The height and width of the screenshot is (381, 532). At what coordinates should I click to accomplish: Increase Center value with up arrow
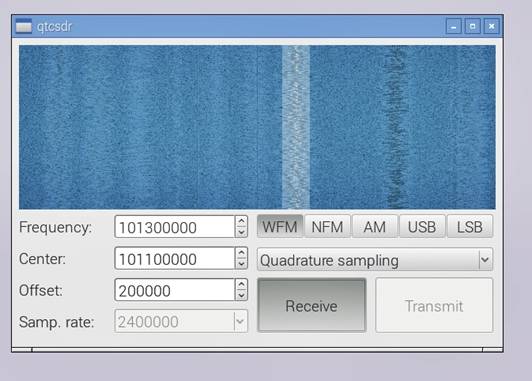coord(241,252)
